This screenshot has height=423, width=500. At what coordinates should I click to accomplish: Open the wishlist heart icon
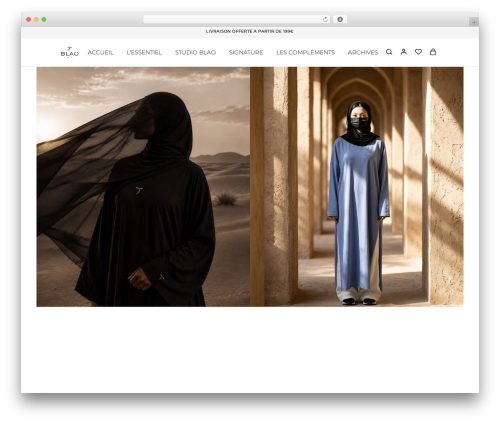(x=418, y=52)
